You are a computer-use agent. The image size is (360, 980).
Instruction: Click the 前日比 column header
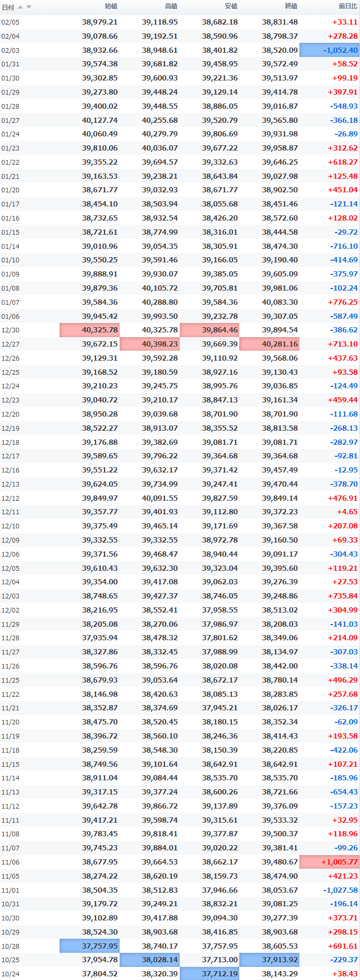pyautogui.click(x=348, y=6)
